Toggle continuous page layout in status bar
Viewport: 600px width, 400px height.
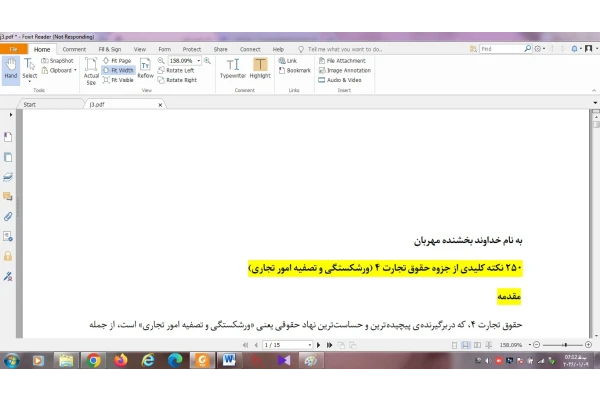pos(466,345)
